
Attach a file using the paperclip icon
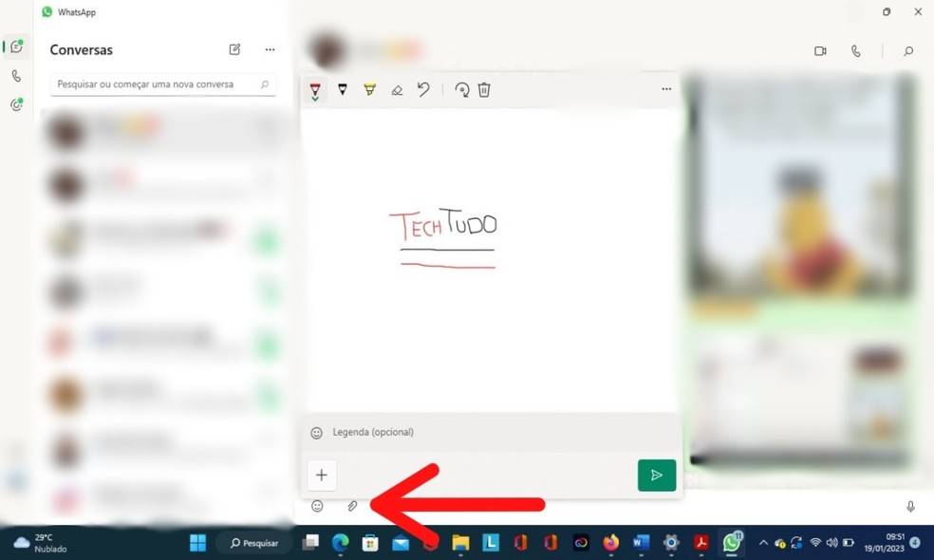[x=353, y=506]
